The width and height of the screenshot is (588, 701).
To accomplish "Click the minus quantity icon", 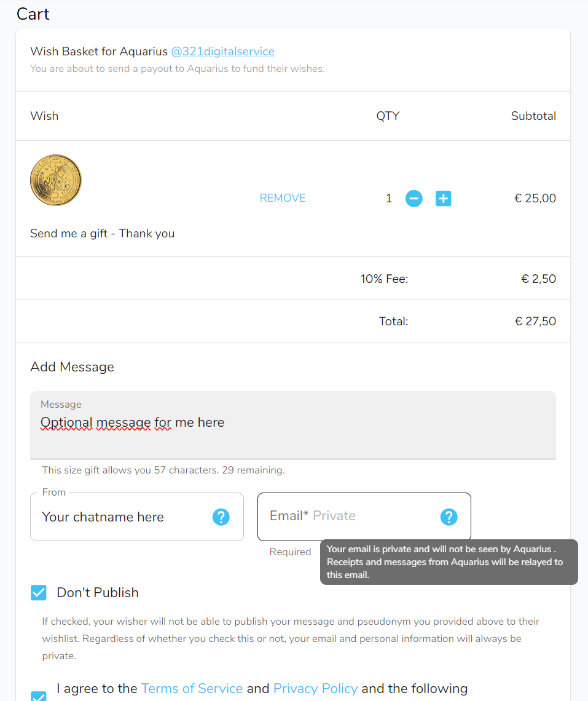I will click(x=414, y=199).
